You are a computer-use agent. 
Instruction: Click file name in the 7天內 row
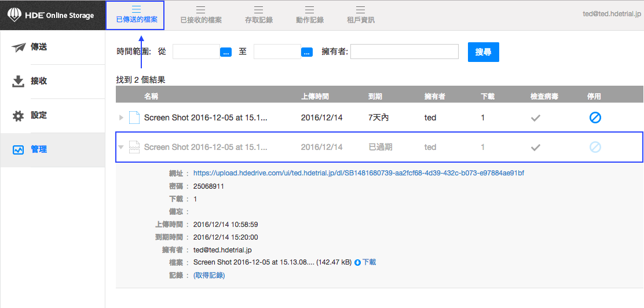[206, 118]
